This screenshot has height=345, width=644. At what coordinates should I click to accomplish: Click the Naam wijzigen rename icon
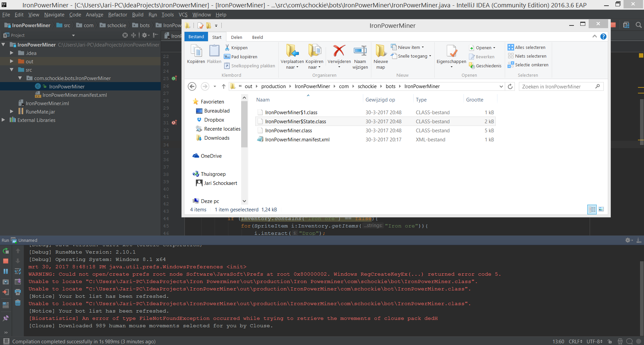tap(360, 51)
